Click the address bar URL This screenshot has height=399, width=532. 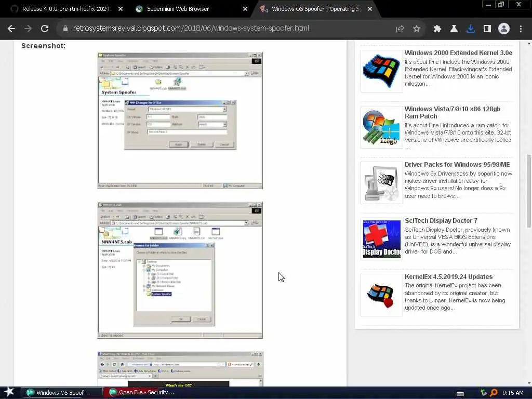(x=191, y=28)
